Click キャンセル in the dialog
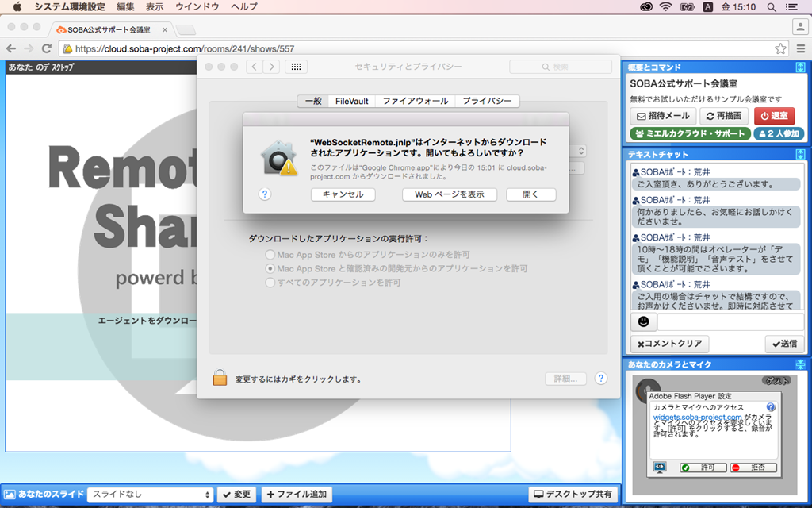Screen dimensions: 812x508 point(343,194)
